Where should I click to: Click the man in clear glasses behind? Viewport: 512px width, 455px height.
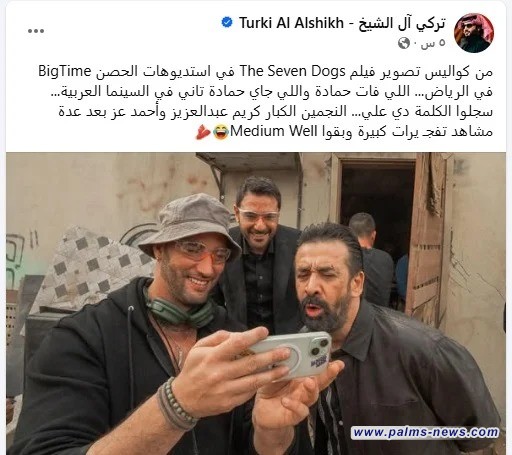point(258,253)
